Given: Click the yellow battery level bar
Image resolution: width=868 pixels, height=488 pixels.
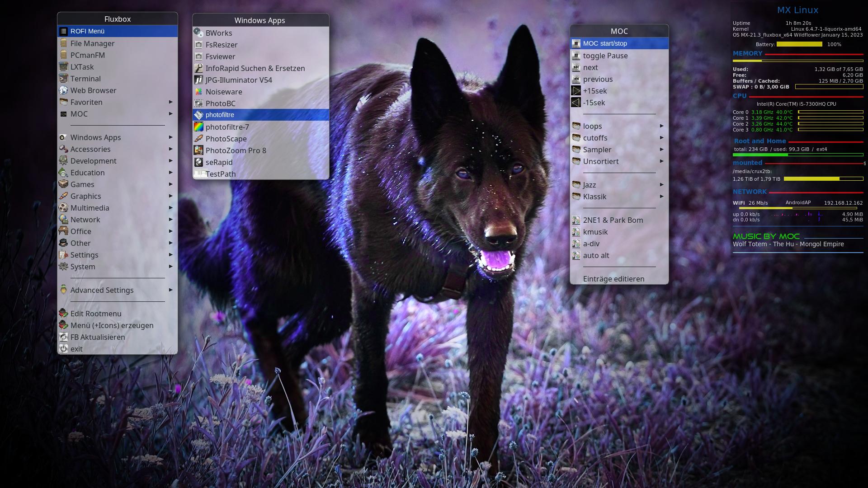Looking at the screenshot, I should (799, 44).
